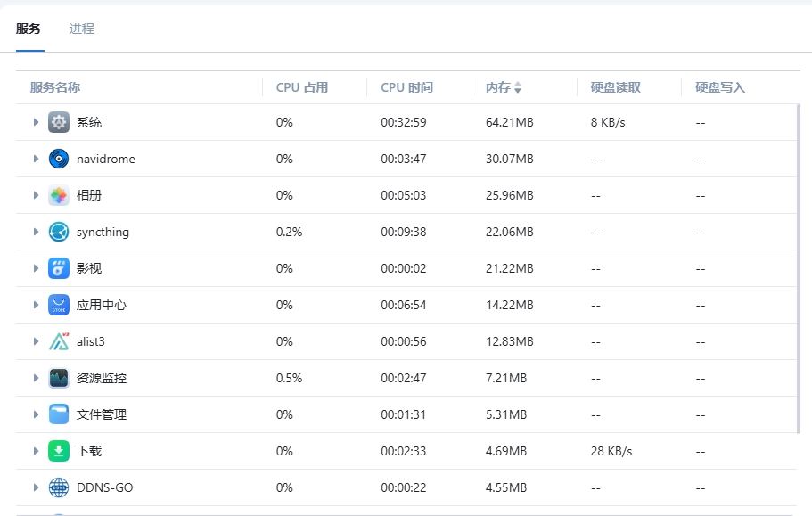The height and width of the screenshot is (516, 812).
Task: Expand the 影视 service row
Action: pyautogui.click(x=36, y=268)
